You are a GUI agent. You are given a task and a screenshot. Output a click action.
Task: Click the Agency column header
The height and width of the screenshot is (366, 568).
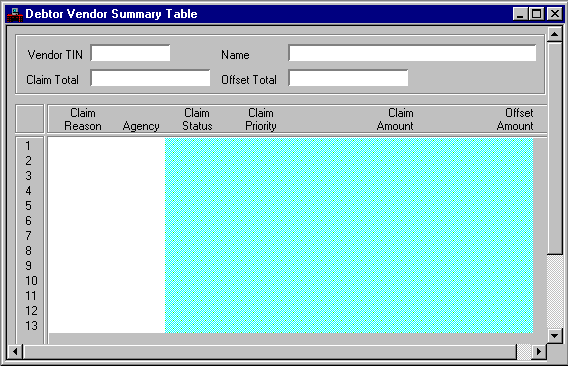pyautogui.click(x=141, y=126)
